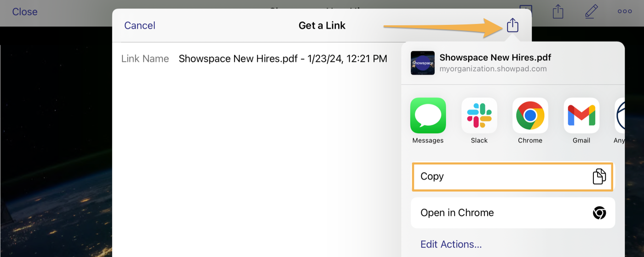Tap the Showspace New Hires.pdf thumbnail
This screenshot has height=257, width=644.
coord(423,63)
